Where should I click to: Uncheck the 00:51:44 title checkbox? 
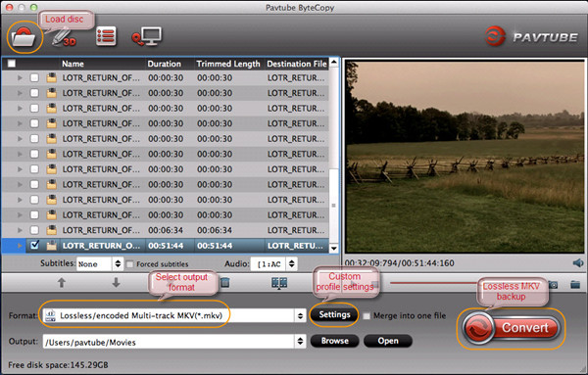coord(34,246)
